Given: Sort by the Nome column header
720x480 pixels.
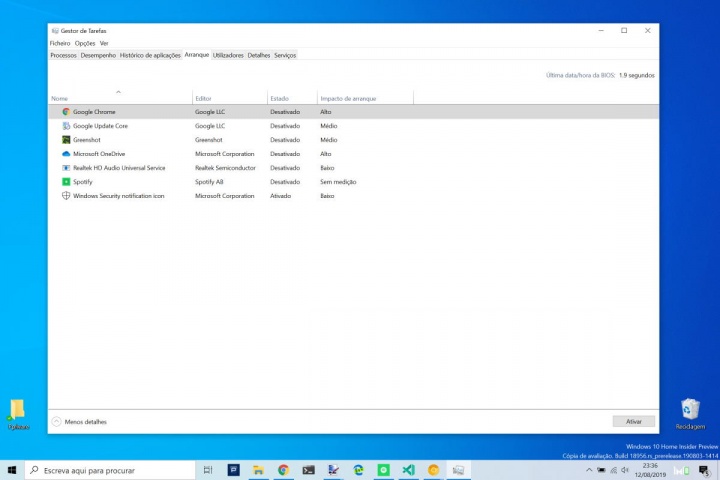Looking at the screenshot, I should click(x=120, y=98).
